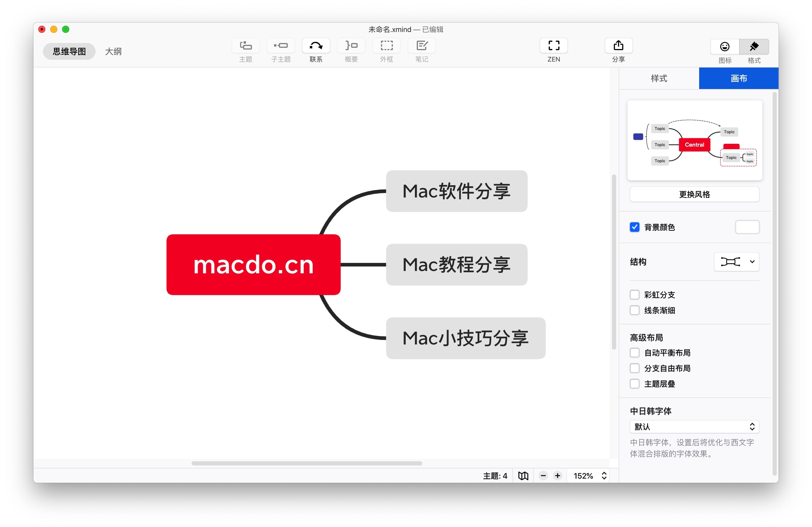Open the 结构 structure dropdown
The height and width of the screenshot is (527, 812).
736,262
